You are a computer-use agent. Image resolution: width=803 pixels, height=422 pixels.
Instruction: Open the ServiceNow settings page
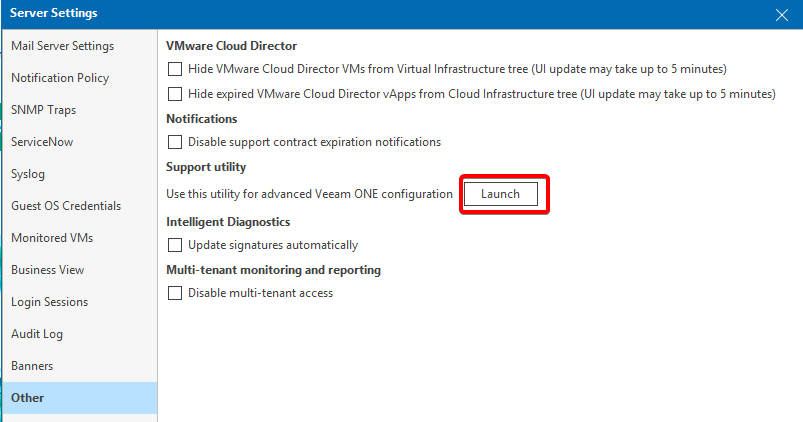tap(42, 142)
